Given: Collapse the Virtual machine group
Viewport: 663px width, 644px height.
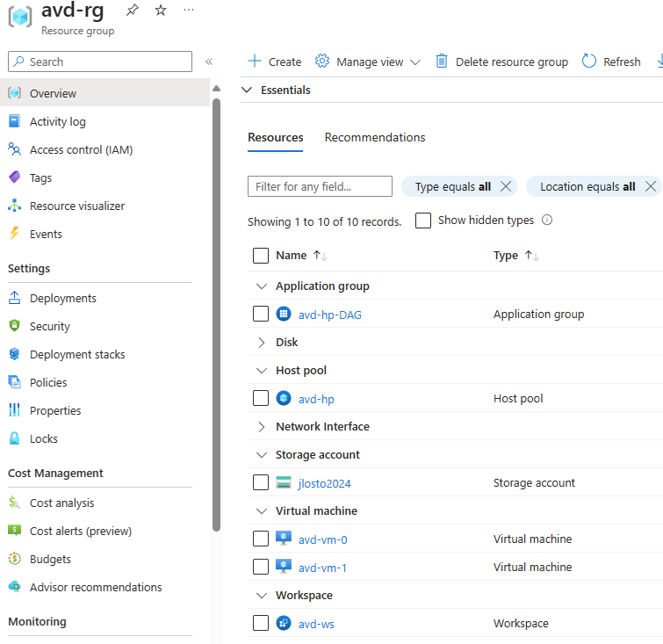Looking at the screenshot, I should 262,511.
